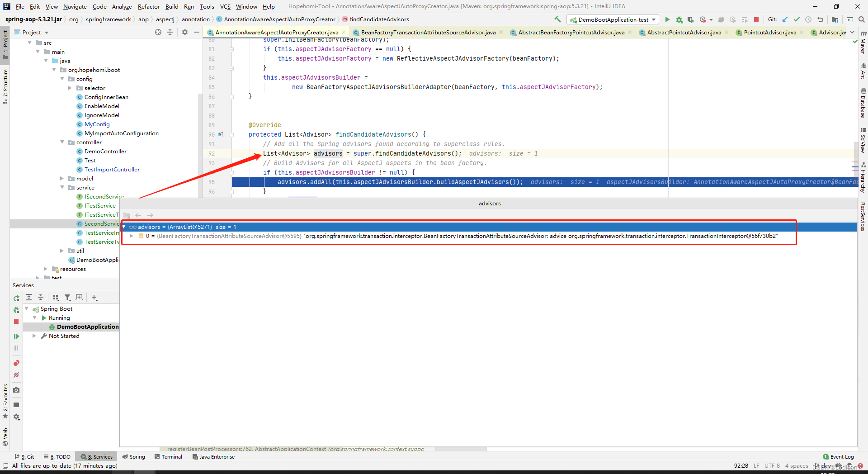
Task: Open Git history clock icon
Action: pyautogui.click(x=808, y=19)
